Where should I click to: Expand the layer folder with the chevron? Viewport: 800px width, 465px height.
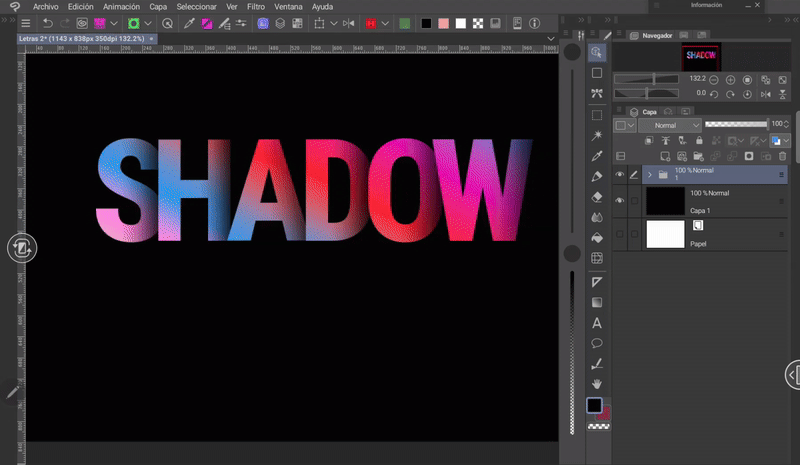(x=649, y=175)
